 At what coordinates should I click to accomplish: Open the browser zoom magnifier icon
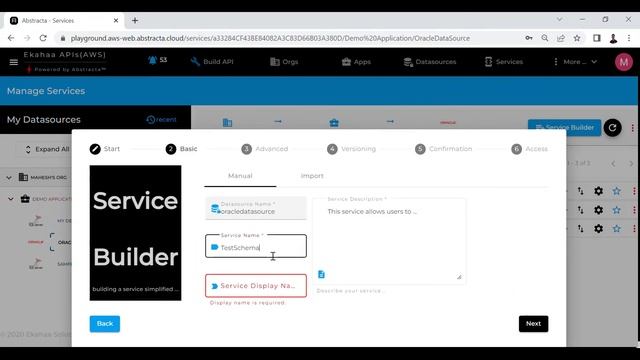tap(544, 38)
